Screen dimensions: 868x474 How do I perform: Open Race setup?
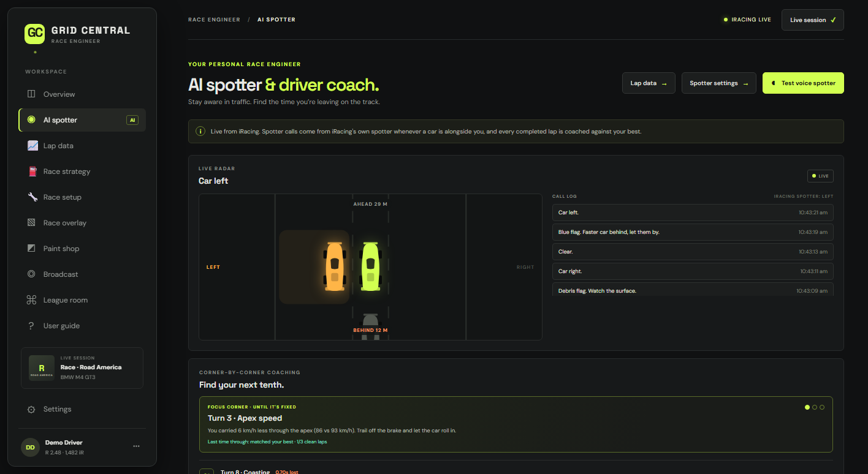click(82, 197)
